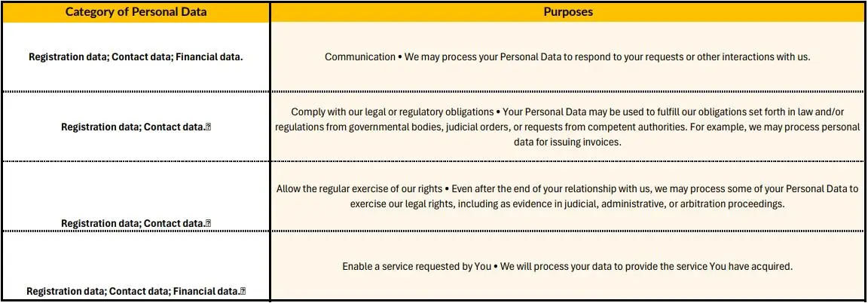The height and width of the screenshot is (303, 868).
Task: Select the 'Category of Personal Data' header
Action: pos(136,12)
